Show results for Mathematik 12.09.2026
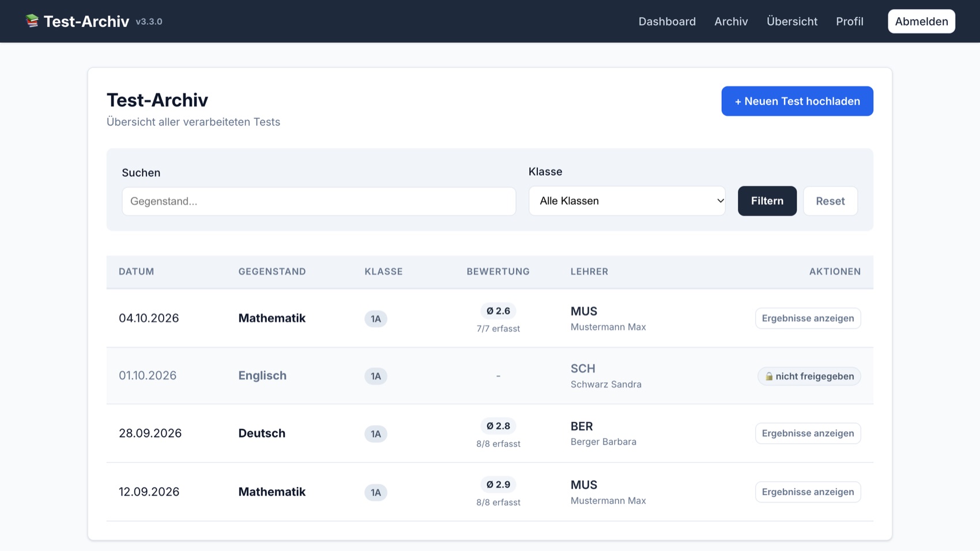The width and height of the screenshot is (980, 551). click(x=808, y=492)
